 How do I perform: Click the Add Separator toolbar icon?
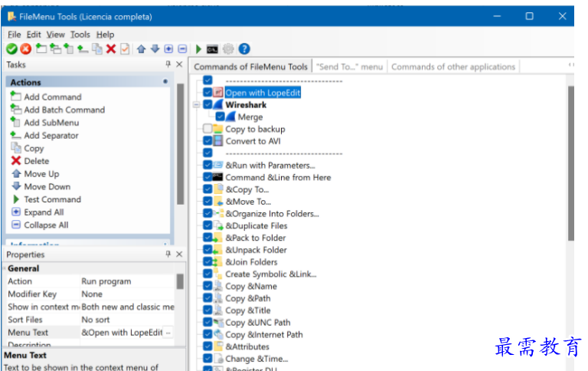tap(83, 48)
